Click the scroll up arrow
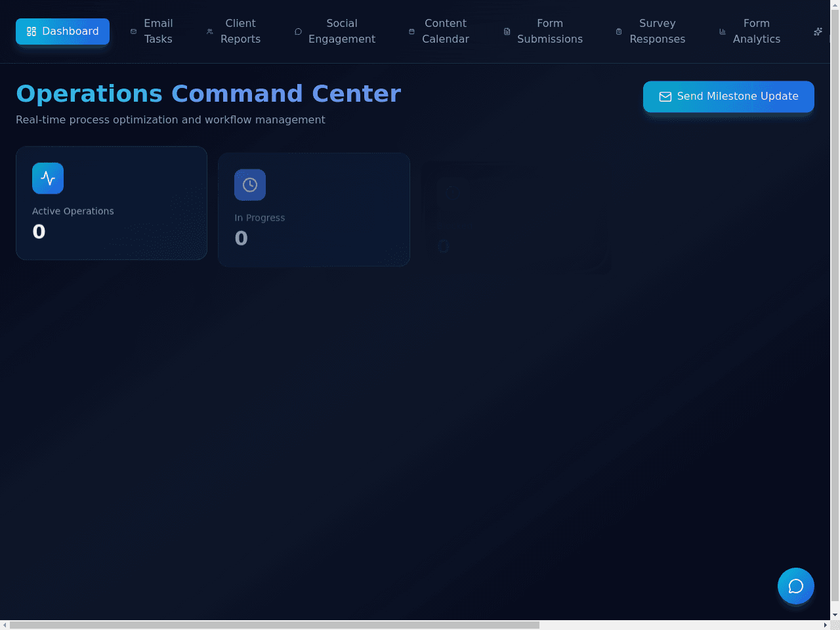 coord(835,5)
